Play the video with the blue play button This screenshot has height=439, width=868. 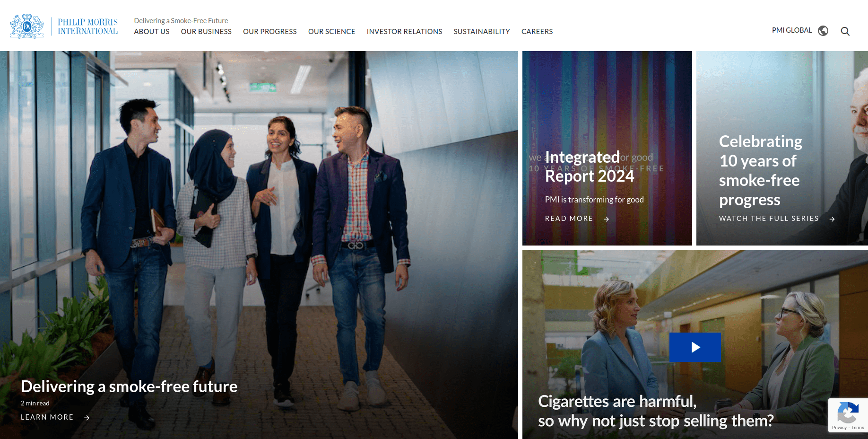695,347
